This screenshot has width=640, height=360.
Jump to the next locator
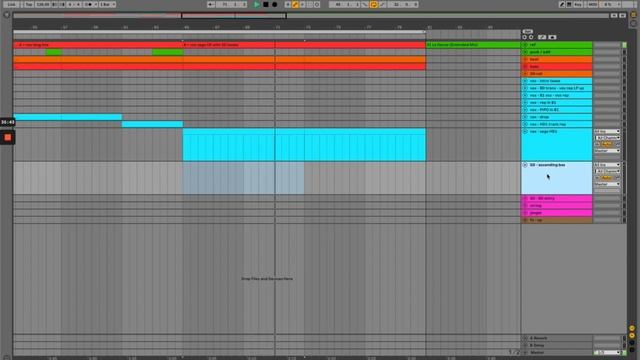pos(531,37)
